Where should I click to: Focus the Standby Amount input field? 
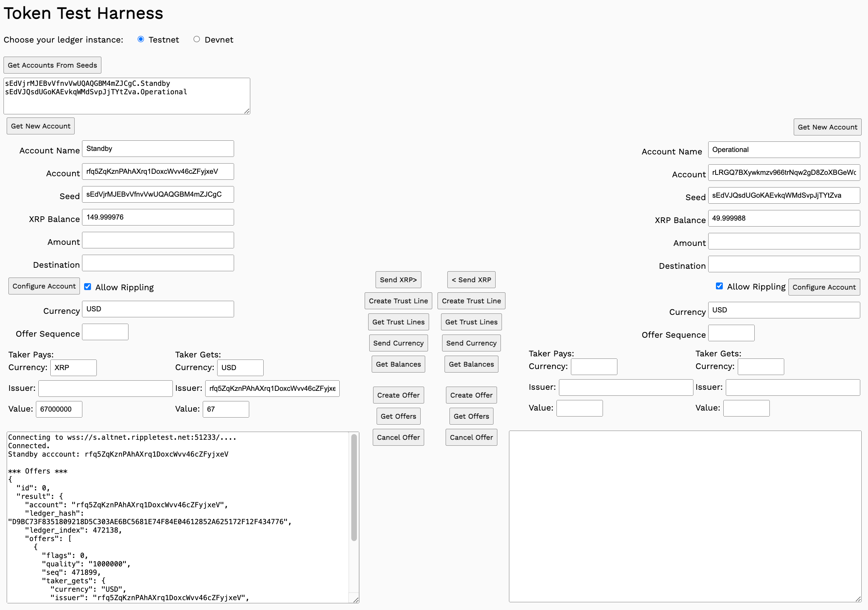(x=158, y=240)
